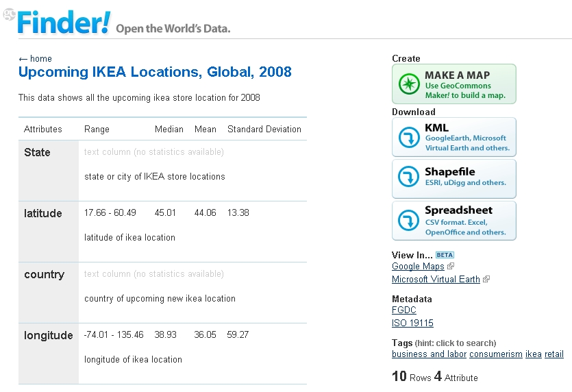Open the Microsoft Virtual Earth link
This screenshot has width=572, height=392.
point(436,279)
